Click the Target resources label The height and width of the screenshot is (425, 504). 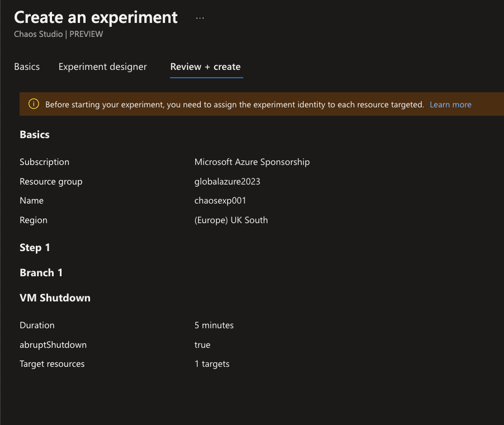pyautogui.click(x=52, y=364)
